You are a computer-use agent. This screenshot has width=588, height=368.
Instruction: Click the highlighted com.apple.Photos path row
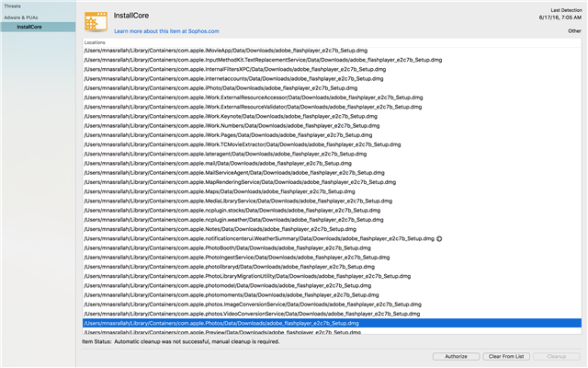332,323
